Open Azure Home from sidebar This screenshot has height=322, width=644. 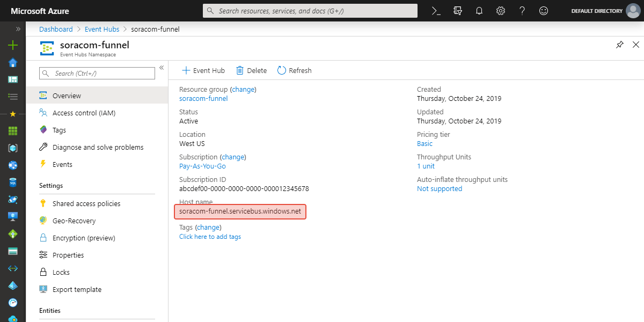(x=12, y=62)
